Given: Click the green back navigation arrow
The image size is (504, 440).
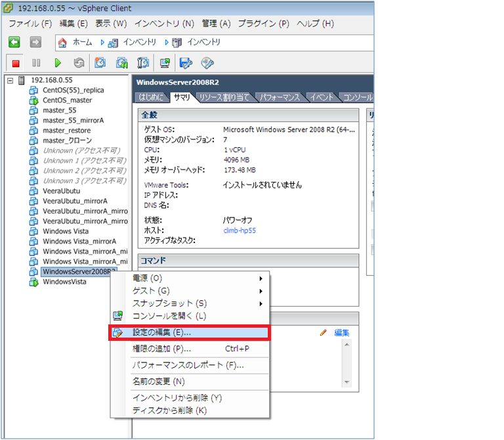Looking at the screenshot, I should pos(14,42).
